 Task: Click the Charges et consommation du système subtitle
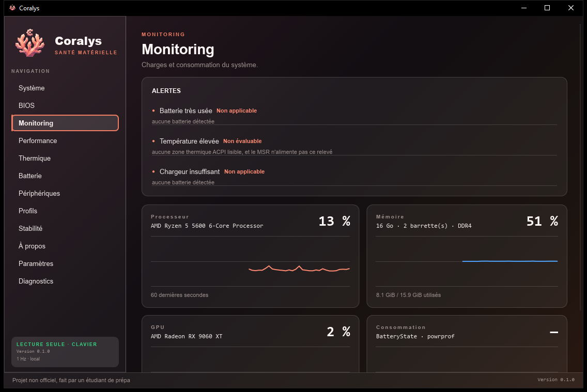pos(199,65)
